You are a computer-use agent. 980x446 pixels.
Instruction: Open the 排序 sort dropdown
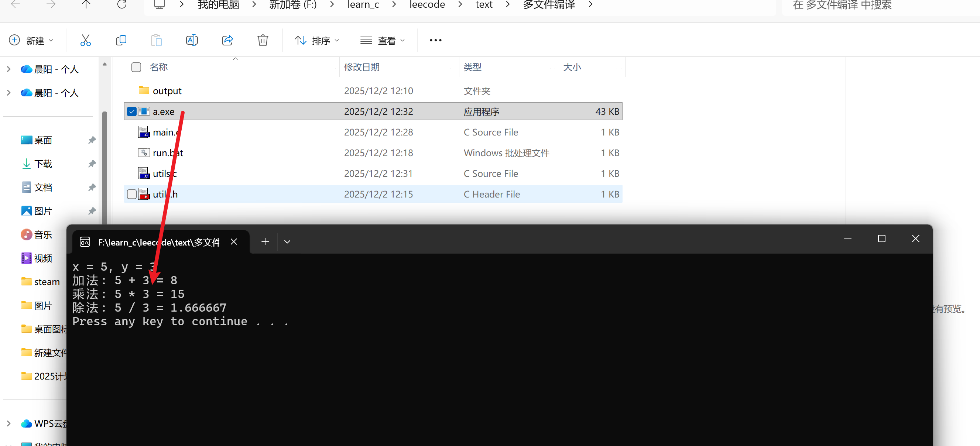click(x=316, y=40)
